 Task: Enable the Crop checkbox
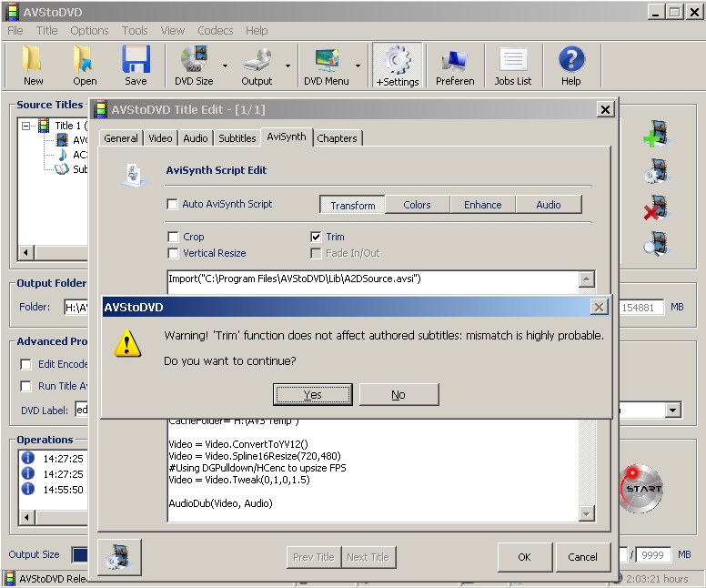point(173,237)
